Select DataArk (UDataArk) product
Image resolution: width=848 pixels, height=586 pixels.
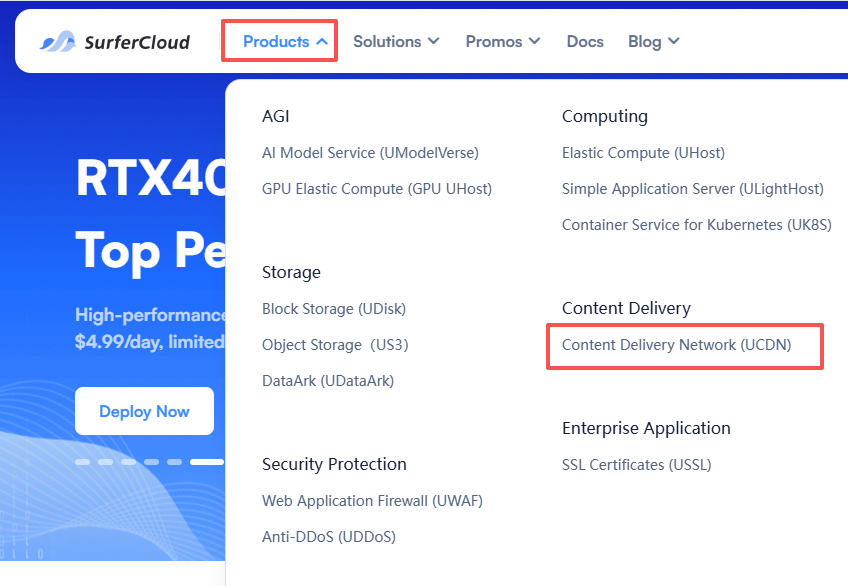[328, 381]
